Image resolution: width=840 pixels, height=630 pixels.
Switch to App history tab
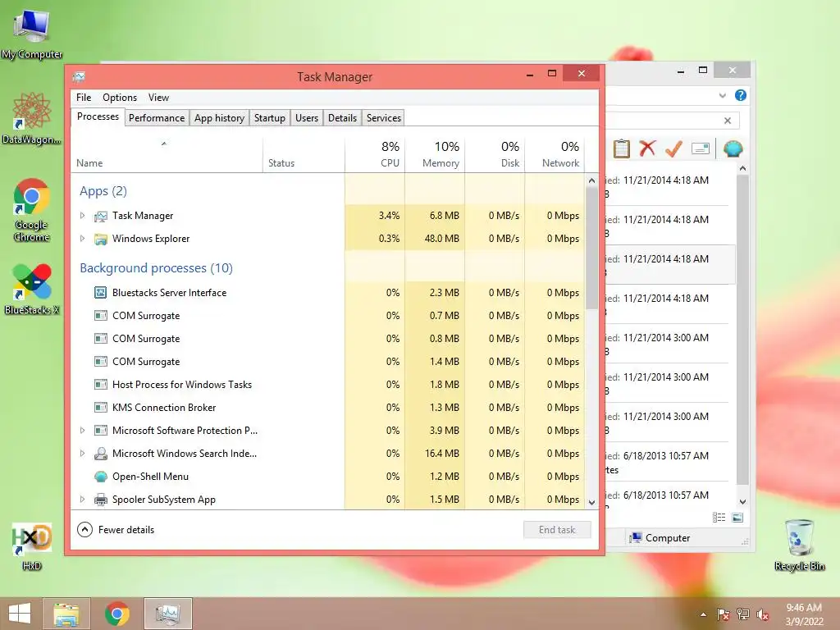(x=219, y=118)
